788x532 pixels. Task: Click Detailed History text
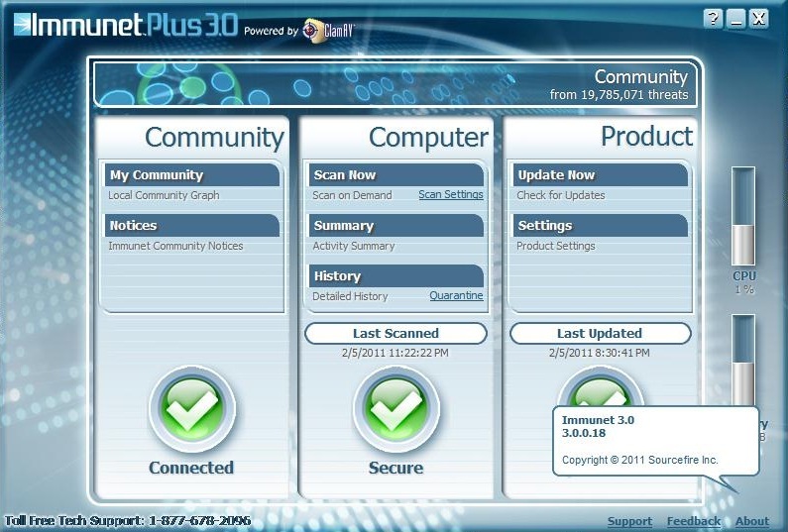350,296
